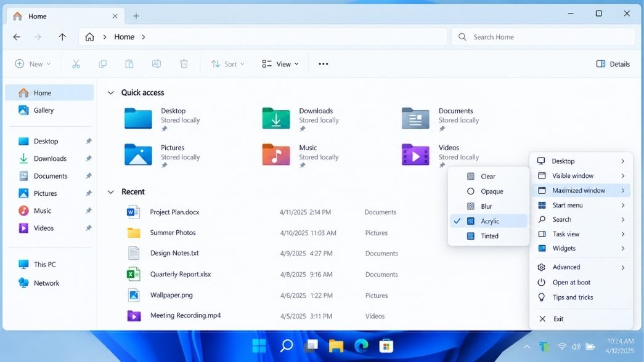Viewport: 644px width, 362px height.
Task: Click the TranslucentTB tray icon
Action: [544, 347]
